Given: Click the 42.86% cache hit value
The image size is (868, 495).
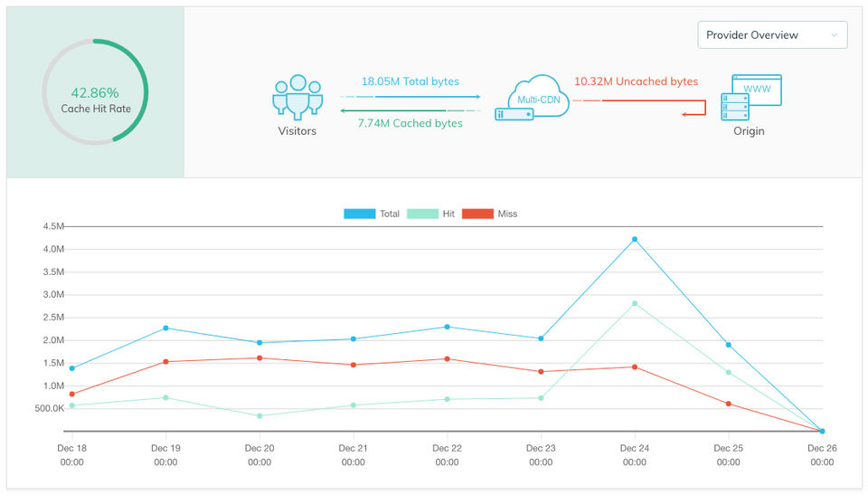Looking at the screenshot, I should point(95,92).
